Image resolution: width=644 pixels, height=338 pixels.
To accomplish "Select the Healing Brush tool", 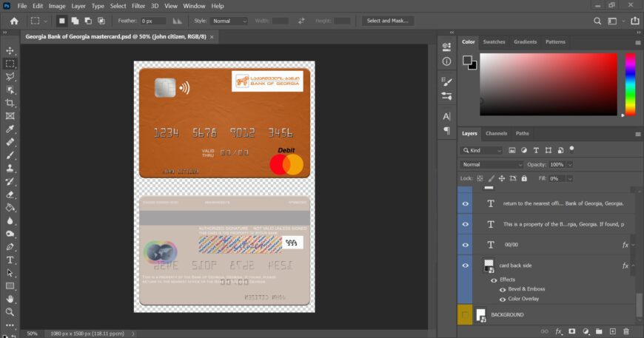I will [10, 142].
